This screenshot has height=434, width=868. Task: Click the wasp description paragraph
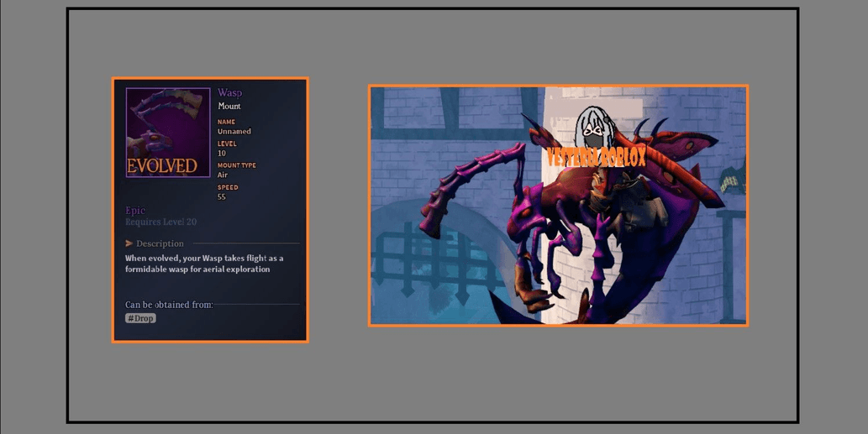202,264
